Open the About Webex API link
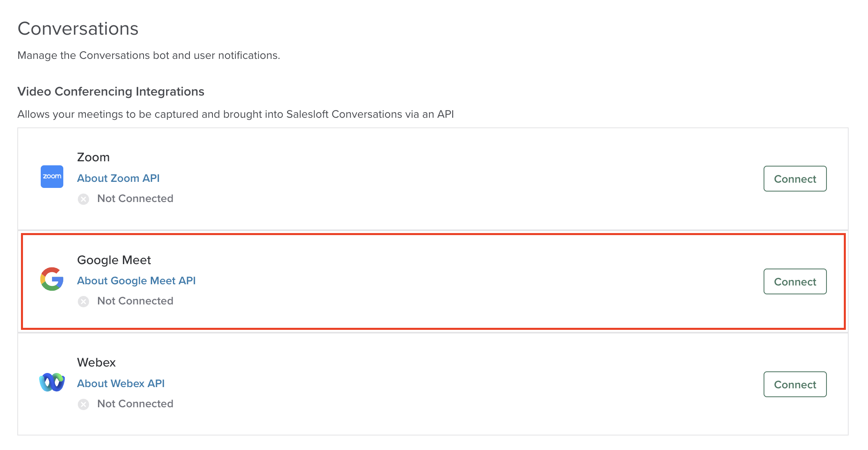Viewport: 868px width, 450px height. 121,383
